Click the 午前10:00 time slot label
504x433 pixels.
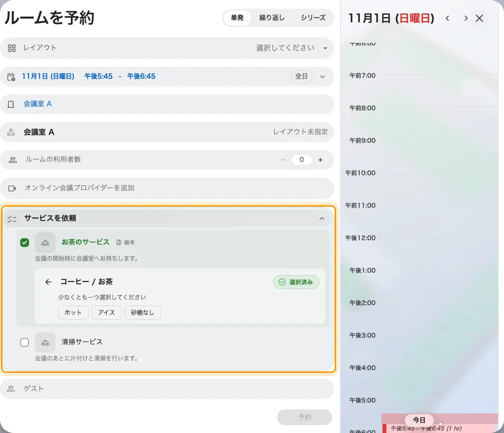click(x=360, y=173)
